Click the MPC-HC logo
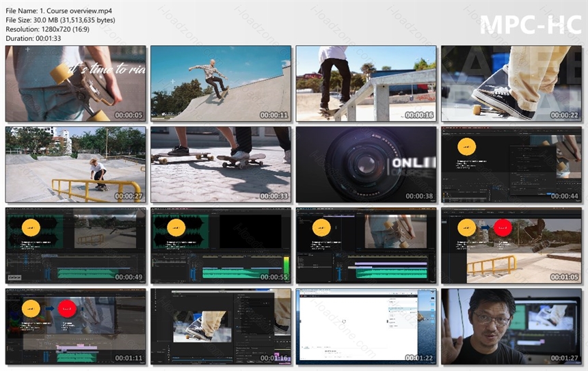This screenshot has height=371, width=588. pos(531,25)
